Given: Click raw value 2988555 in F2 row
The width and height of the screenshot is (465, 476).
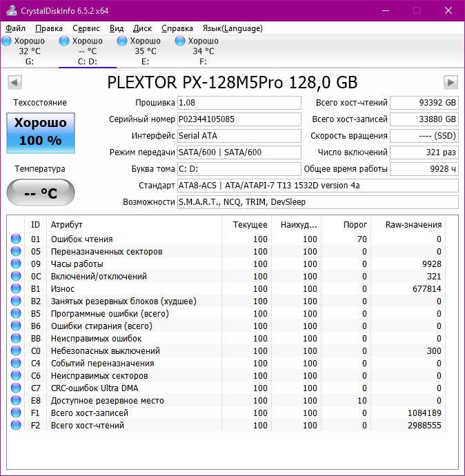Looking at the screenshot, I should (x=424, y=426).
